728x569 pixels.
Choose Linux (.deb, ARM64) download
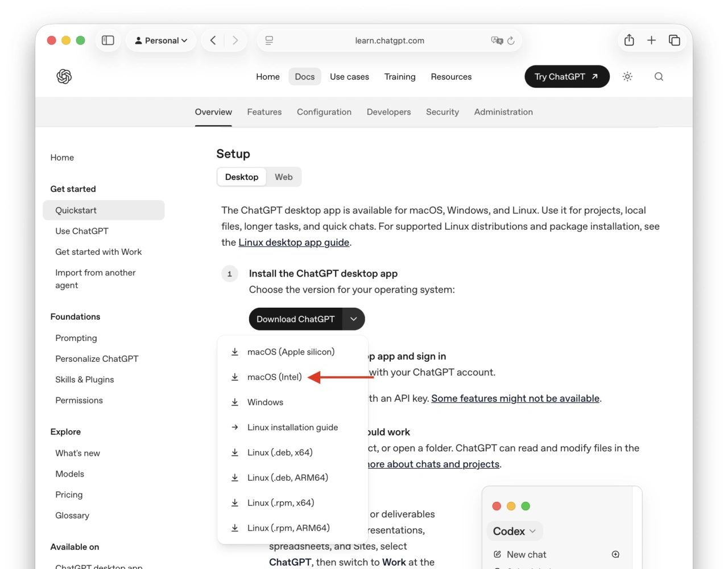(x=293, y=478)
